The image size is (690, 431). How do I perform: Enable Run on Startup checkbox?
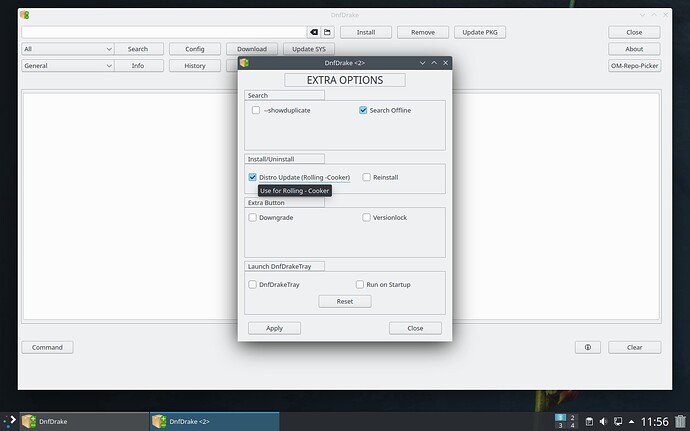point(360,284)
